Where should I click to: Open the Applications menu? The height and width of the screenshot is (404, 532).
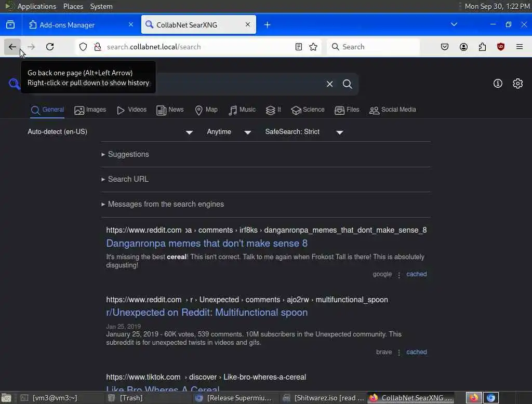(37, 6)
